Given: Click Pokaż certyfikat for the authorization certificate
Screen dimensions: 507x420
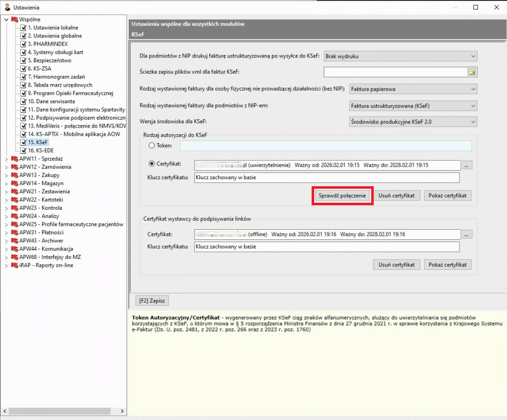Looking at the screenshot, I should pyautogui.click(x=447, y=195).
